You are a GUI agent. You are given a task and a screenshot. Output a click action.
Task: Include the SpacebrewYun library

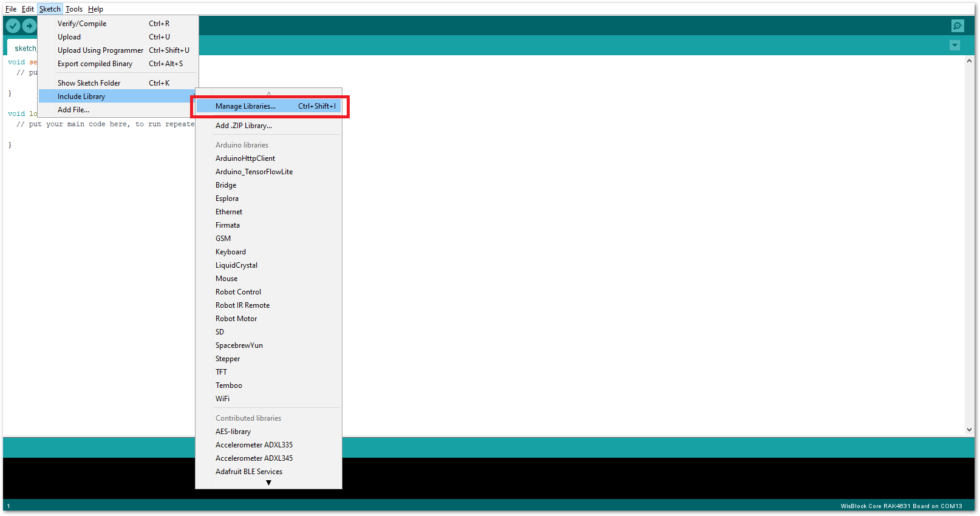click(268, 345)
